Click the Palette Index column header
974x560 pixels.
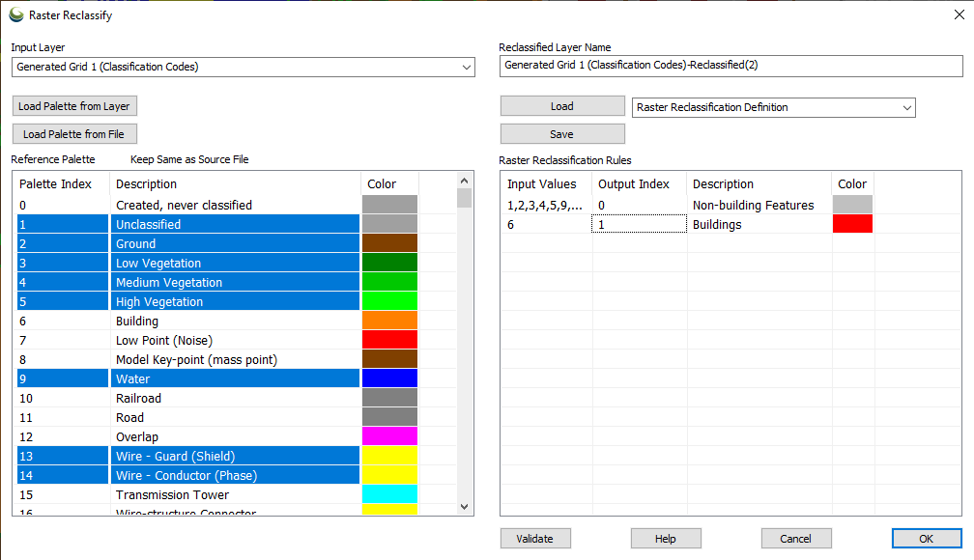tap(62, 183)
